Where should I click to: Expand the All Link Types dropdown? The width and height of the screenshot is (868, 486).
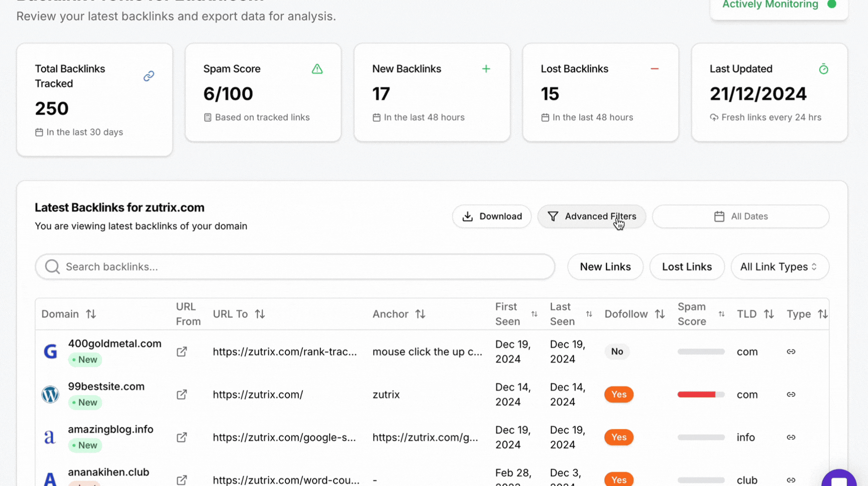[x=779, y=267]
